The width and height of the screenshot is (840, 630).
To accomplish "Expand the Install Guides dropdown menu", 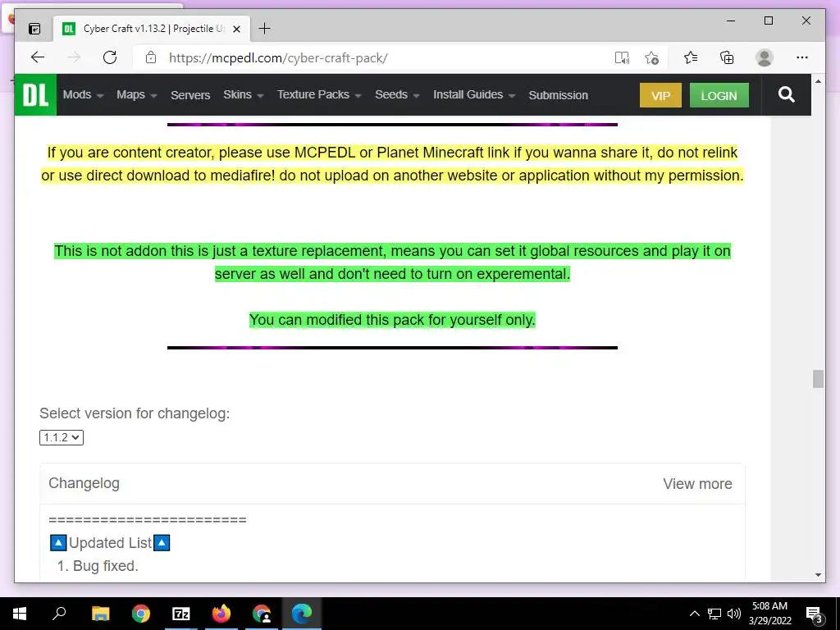I will click(474, 95).
